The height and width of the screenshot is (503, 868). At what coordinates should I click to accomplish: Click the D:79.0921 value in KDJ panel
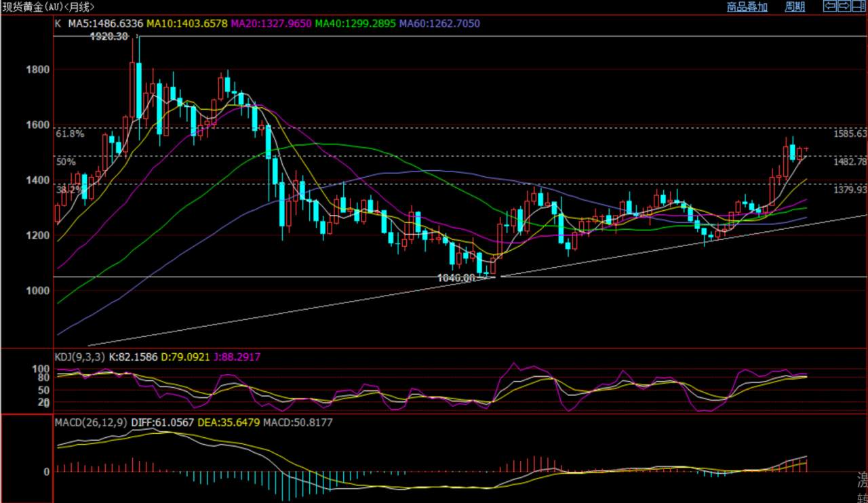click(x=185, y=357)
